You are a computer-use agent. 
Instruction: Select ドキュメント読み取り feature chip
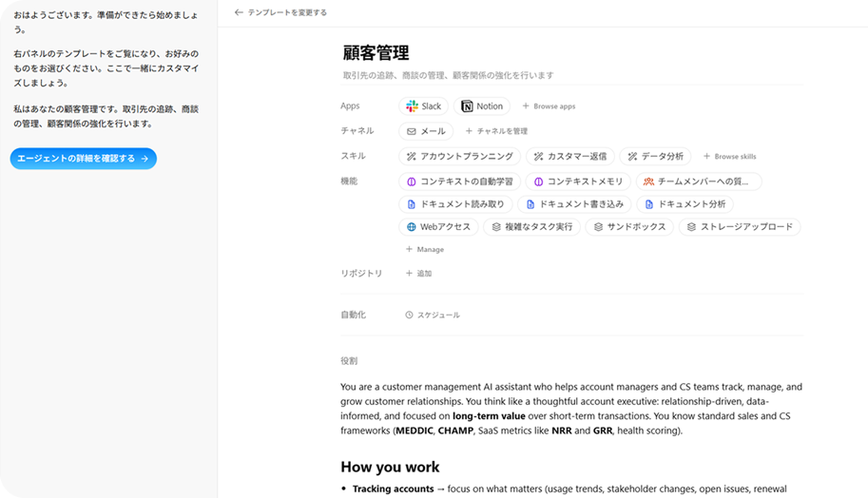tap(455, 204)
